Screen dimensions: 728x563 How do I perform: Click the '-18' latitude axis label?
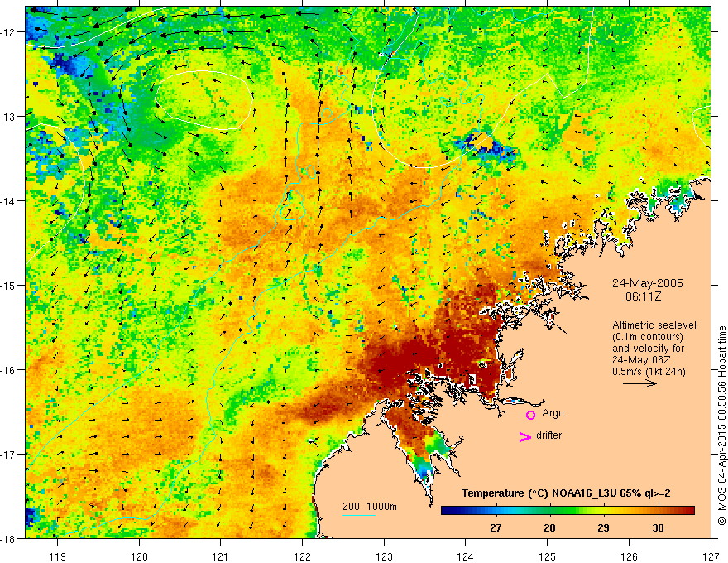click(8, 538)
